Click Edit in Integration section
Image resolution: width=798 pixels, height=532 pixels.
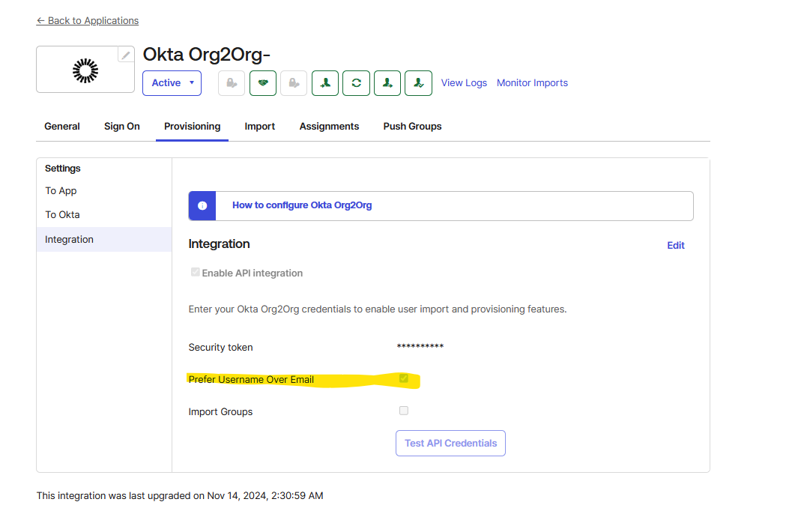[x=676, y=245]
